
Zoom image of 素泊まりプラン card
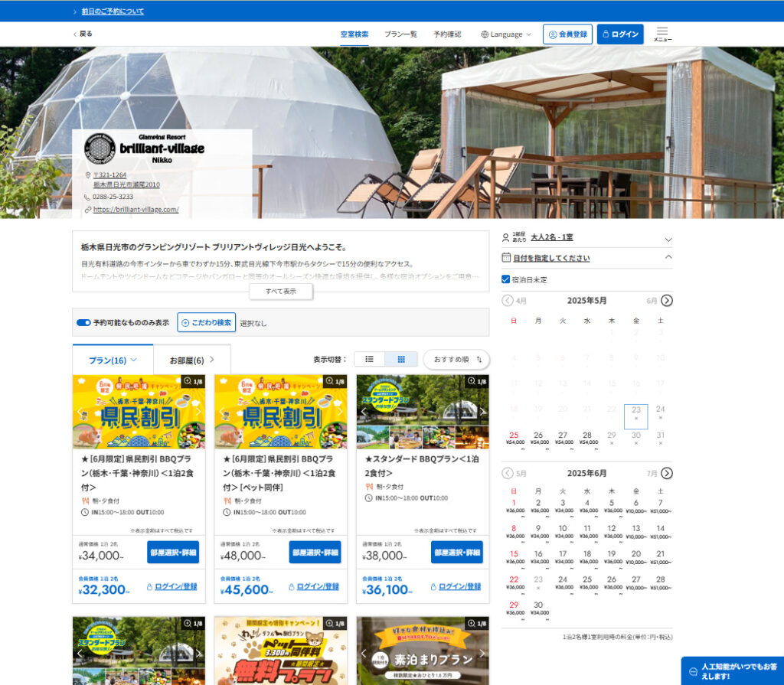click(476, 623)
